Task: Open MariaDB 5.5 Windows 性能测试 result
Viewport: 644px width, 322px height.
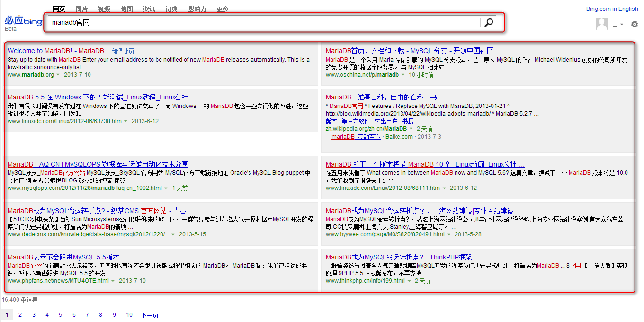Action: click(102, 97)
